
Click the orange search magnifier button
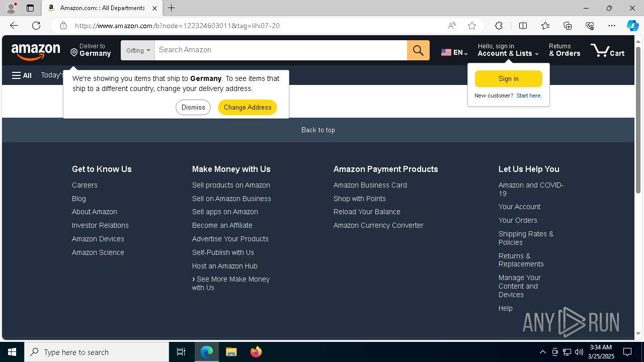(418, 50)
